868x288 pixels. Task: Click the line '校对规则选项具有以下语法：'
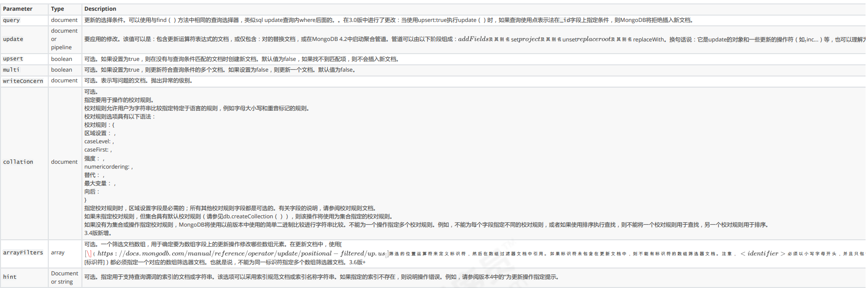[120, 116]
